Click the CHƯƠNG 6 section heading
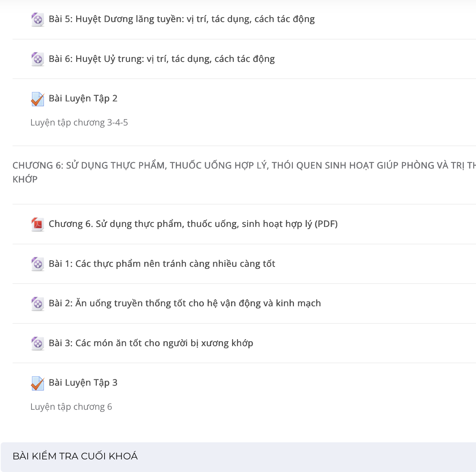476x472 pixels. (x=244, y=172)
